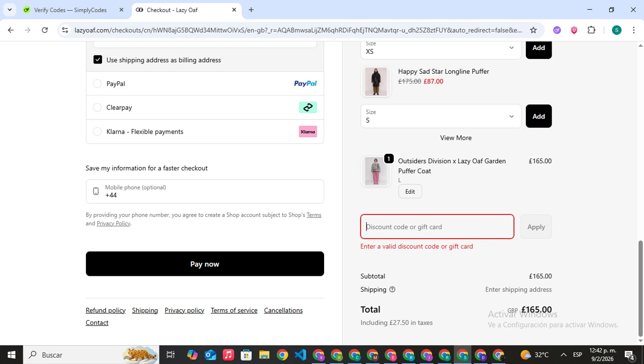Screen dimensions: 644x364
Task: Open the purple circular extension icon
Action: tap(557, 30)
